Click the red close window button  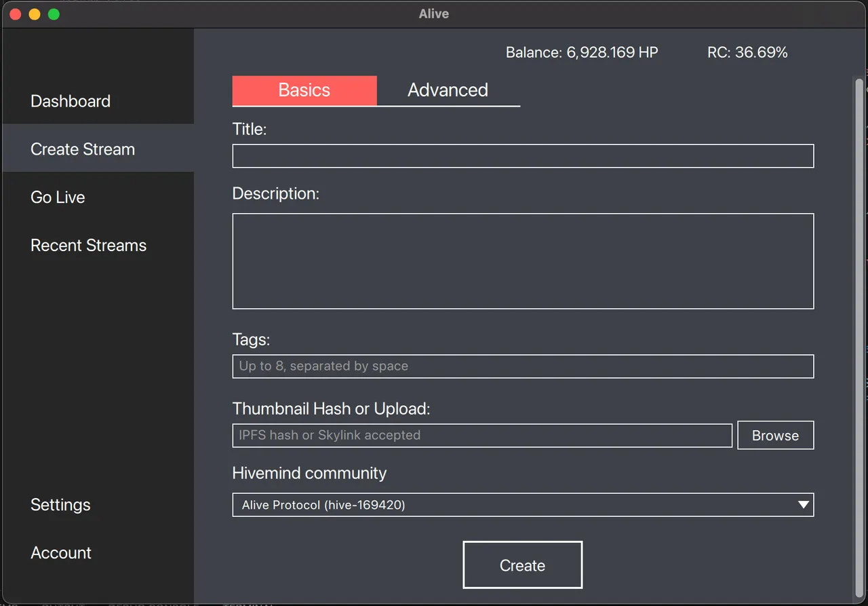16,14
